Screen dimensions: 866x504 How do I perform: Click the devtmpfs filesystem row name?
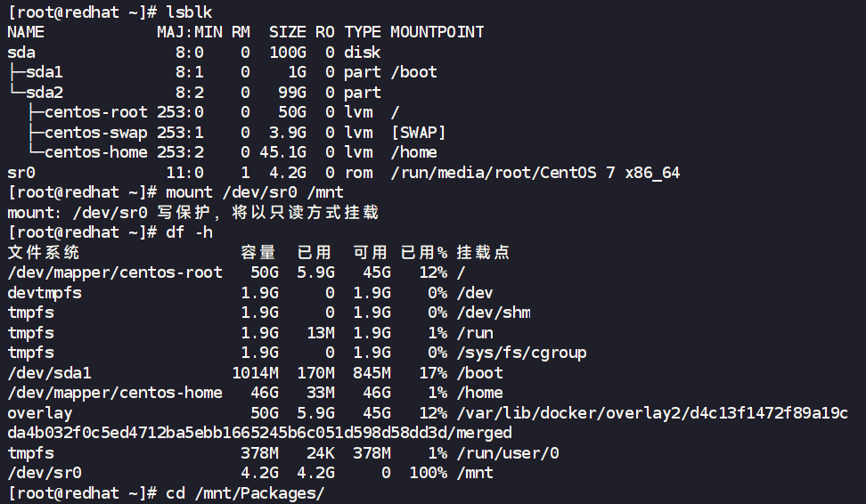click(45, 293)
